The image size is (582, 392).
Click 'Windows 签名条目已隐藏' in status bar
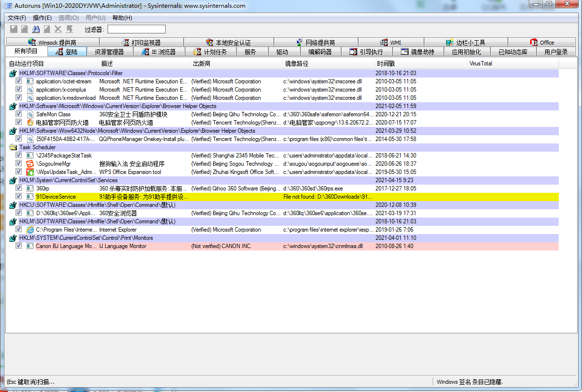(x=470, y=382)
